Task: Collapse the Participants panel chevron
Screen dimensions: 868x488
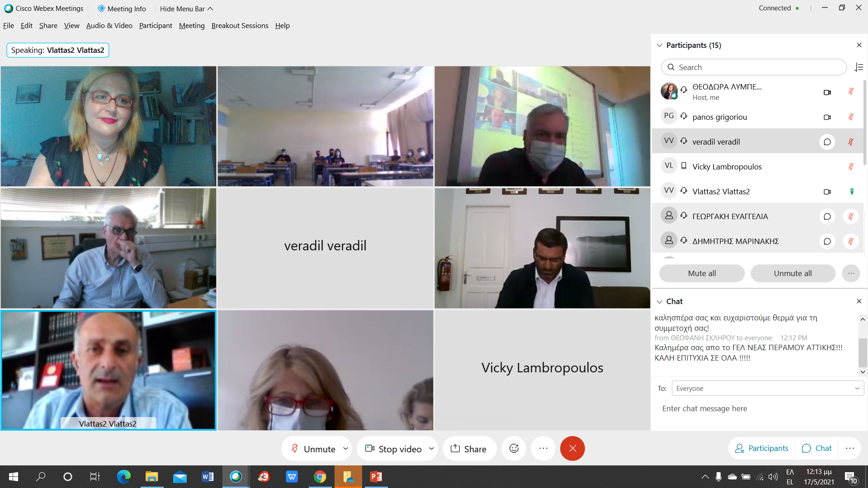Action: (x=660, y=45)
